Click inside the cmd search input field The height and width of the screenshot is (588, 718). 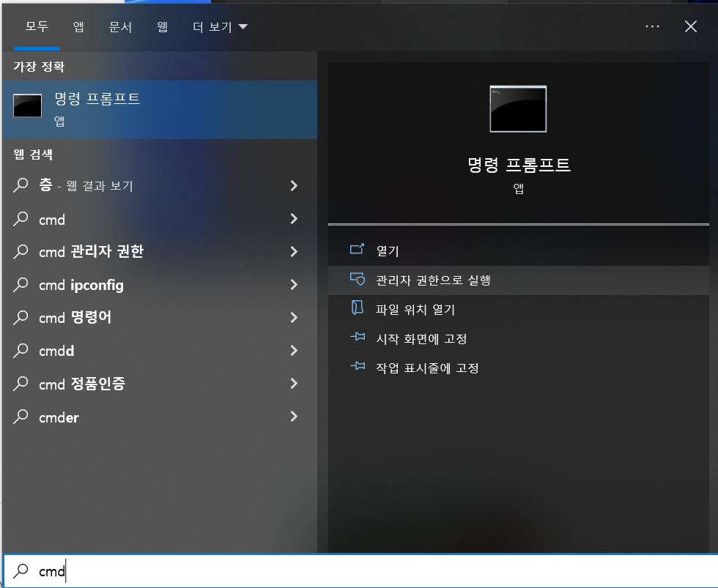point(147,570)
